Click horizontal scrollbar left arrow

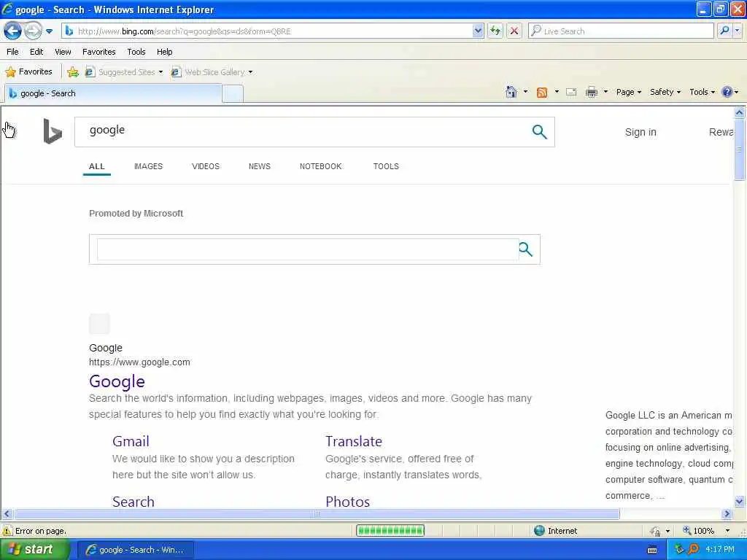pyautogui.click(x=7, y=514)
